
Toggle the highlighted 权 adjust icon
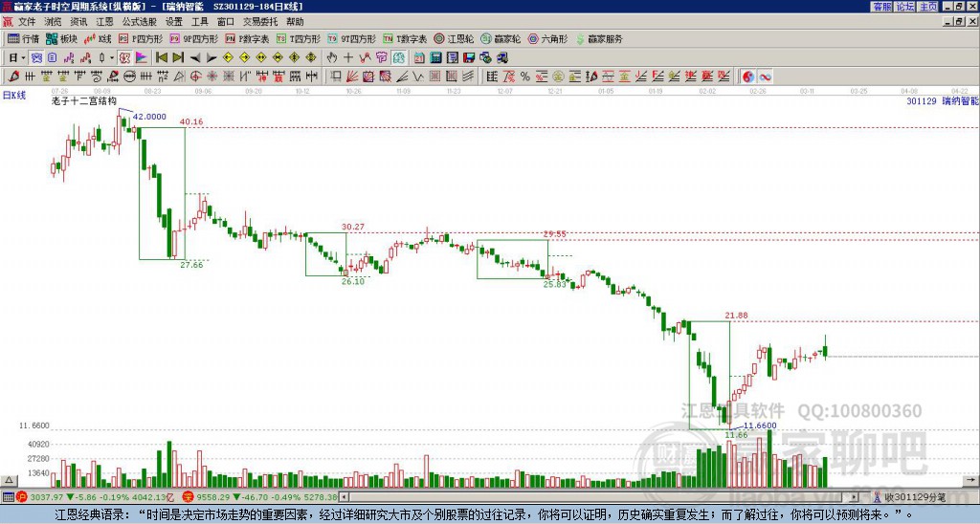tap(124, 58)
